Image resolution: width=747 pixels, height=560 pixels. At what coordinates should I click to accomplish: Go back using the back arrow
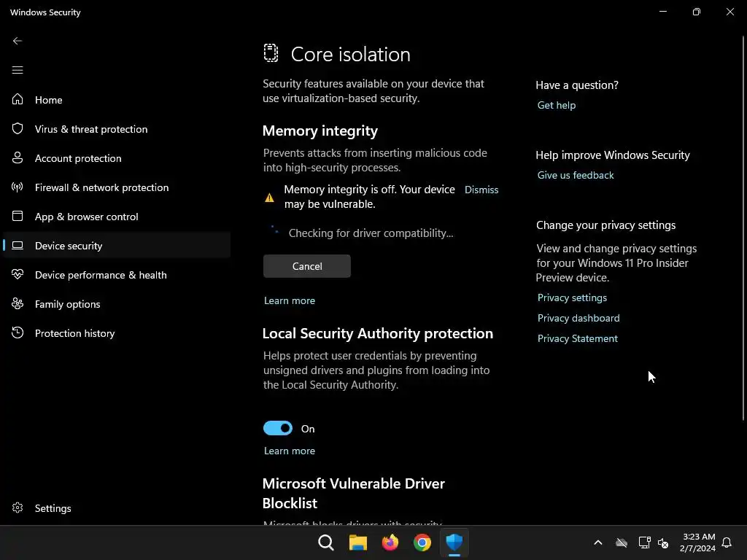(x=18, y=41)
